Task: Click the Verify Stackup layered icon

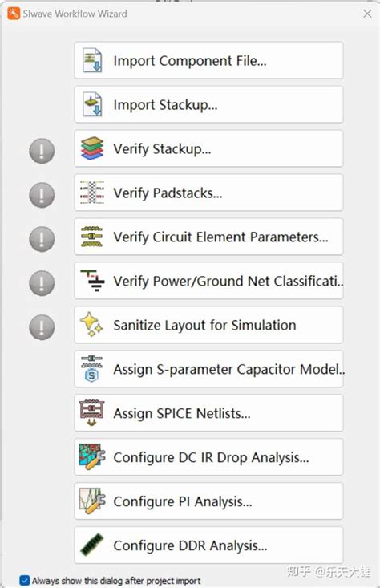Action: coord(92,148)
